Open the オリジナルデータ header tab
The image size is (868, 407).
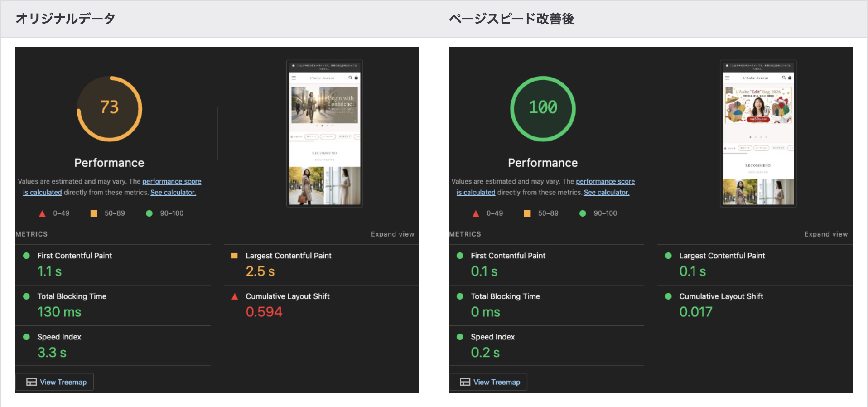coord(65,19)
